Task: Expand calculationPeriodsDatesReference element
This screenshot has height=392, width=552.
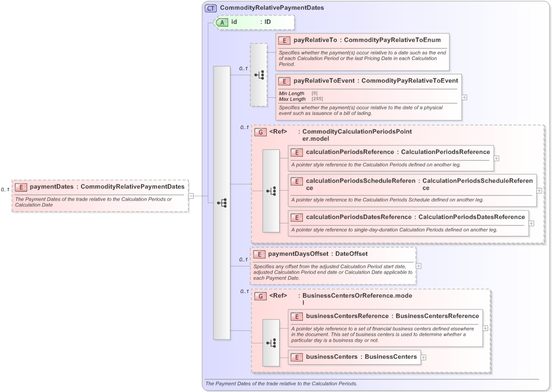Action: (532, 223)
